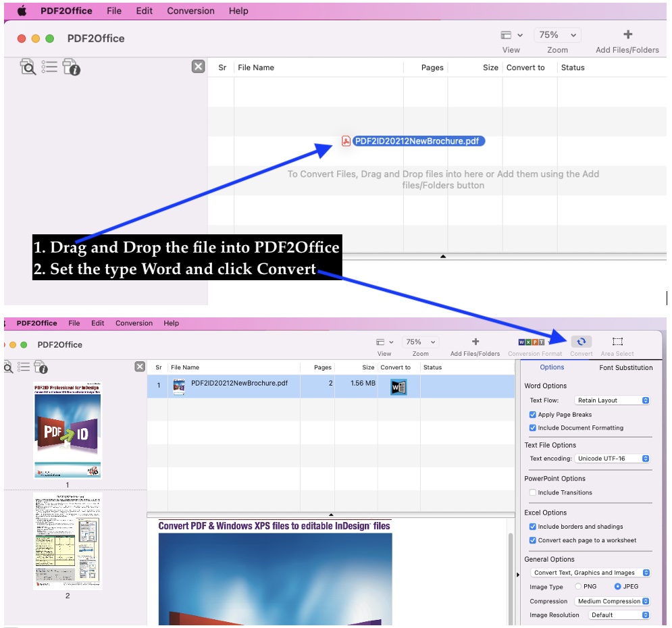This screenshot has width=672, height=628.
Task: Click the options panel collapse triangle
Action: point(518,575)
